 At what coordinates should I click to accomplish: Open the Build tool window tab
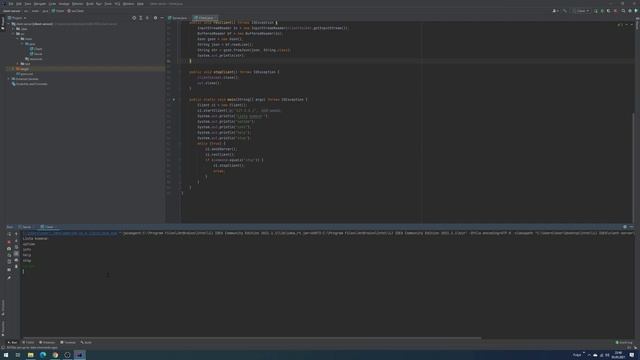click(86, 342)
